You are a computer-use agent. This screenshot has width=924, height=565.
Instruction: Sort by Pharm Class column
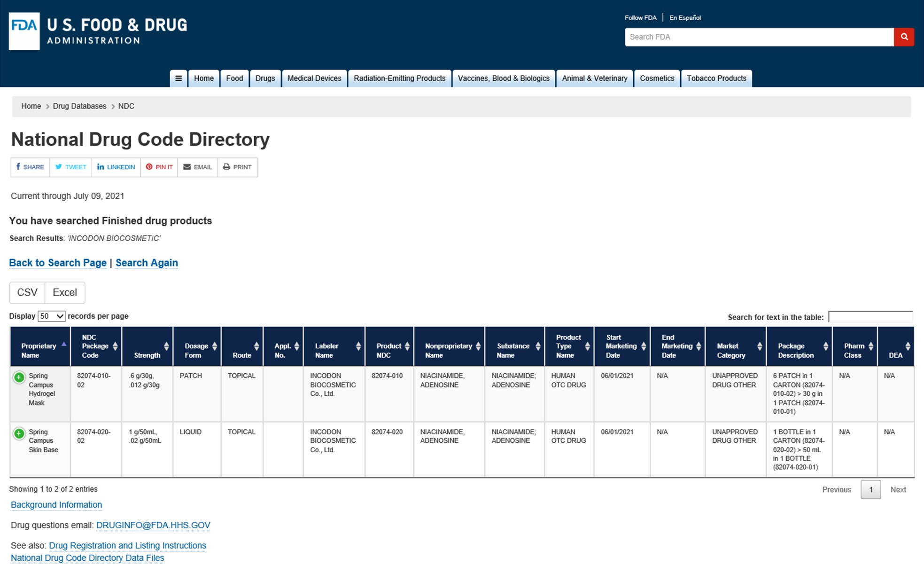coord(854,346)
